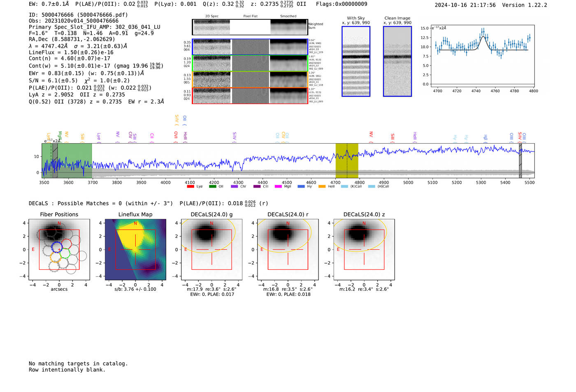Click the green shaded region of the spectrum

(x=67, y=160)
